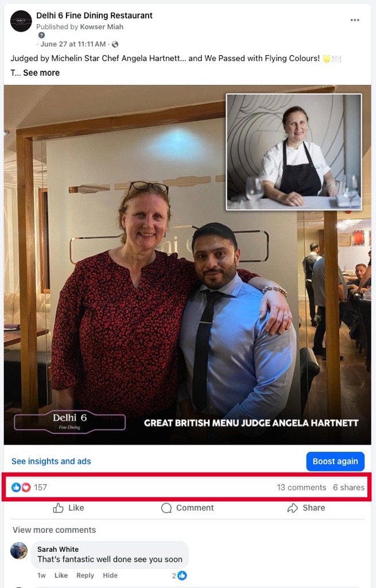The width and height of the screenshot is (376, 588).
Task: Toggle Like on the post
Action: [x=68, y=508]
